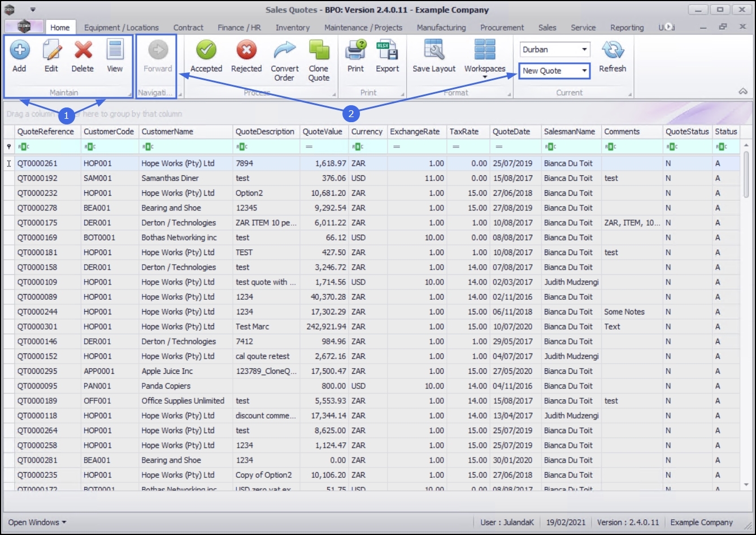
Task: Switch to the Reporting tab
Action: pyautogui.click(x=627, y=27)
